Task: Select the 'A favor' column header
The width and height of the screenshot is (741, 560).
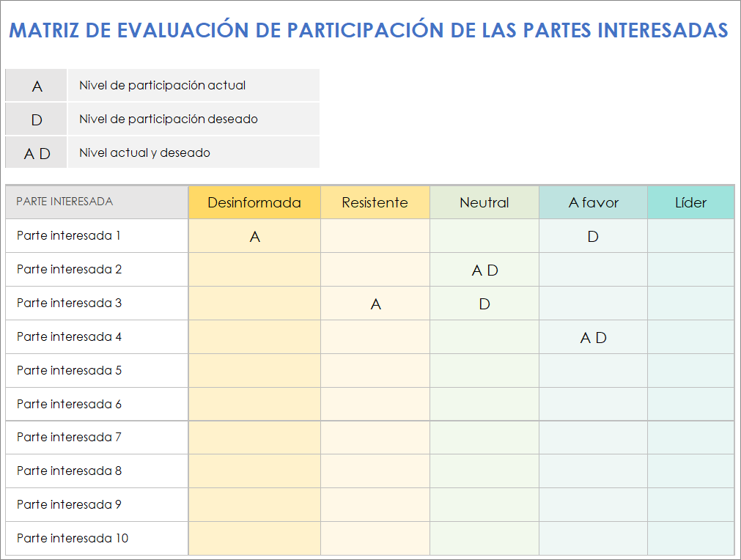Action: (592, 201)
